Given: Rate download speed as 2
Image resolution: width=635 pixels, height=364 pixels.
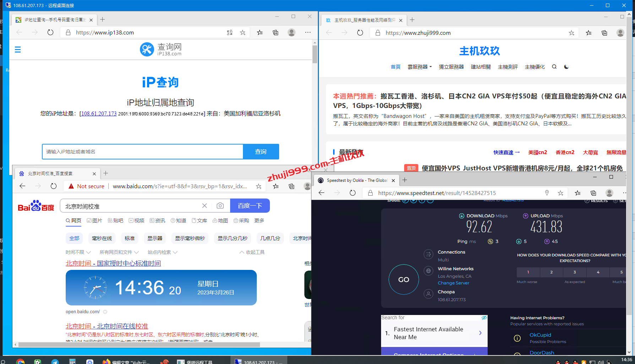Looking at the screenshot, I should pyautogui.click(x=552, y=272).
